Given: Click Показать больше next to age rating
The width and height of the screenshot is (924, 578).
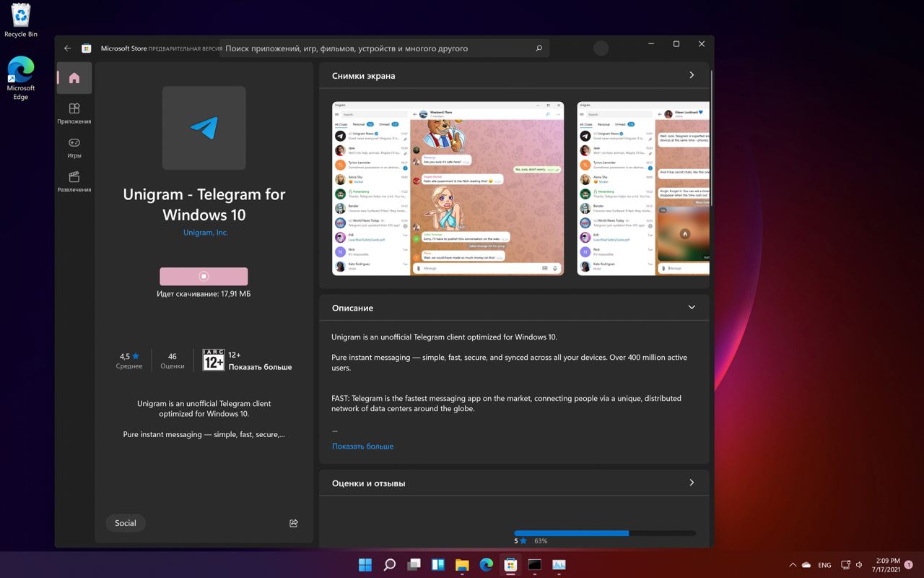Looking at the screenshot, I should [x=260, y=367].
